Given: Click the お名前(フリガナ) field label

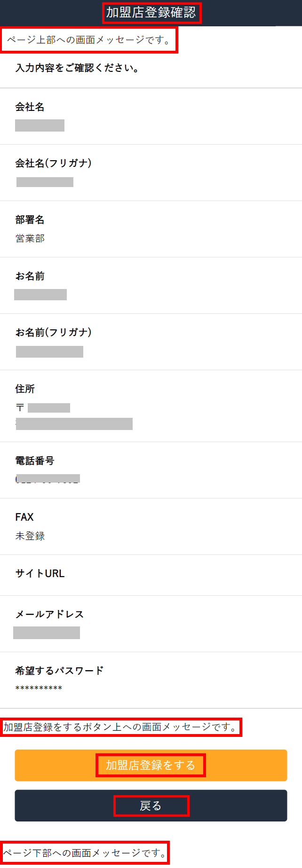Looking at the screenshot, I should (x=53, y=332).
